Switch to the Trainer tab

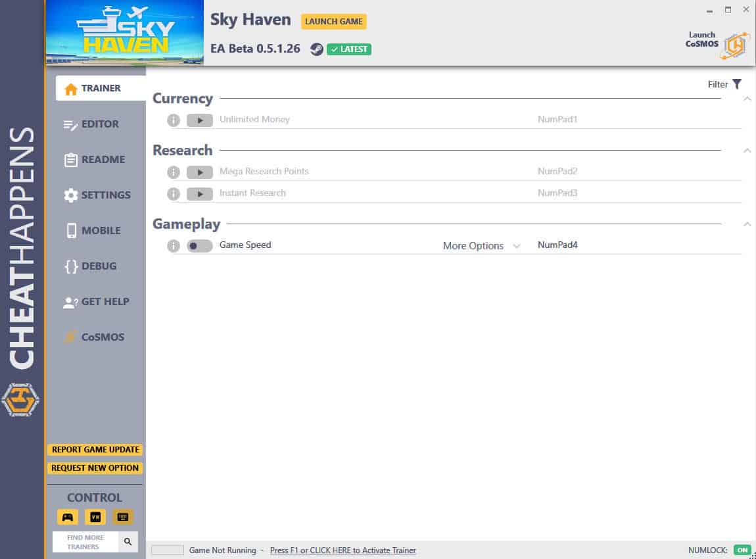(101, 88)
